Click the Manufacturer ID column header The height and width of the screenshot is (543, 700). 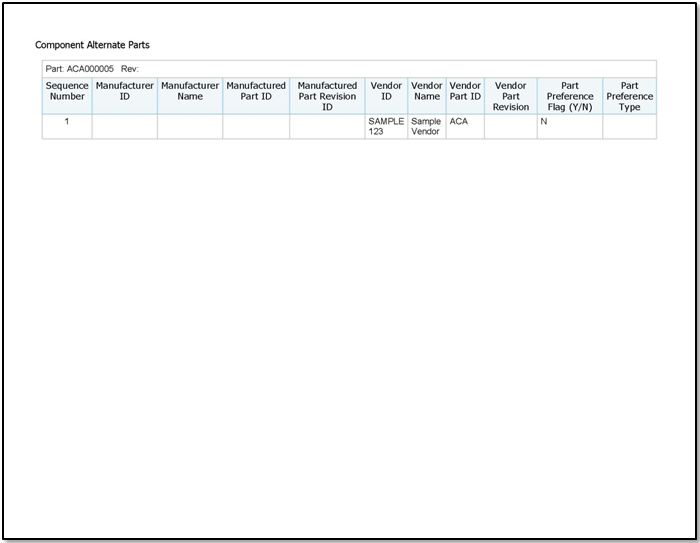[125, 91]
